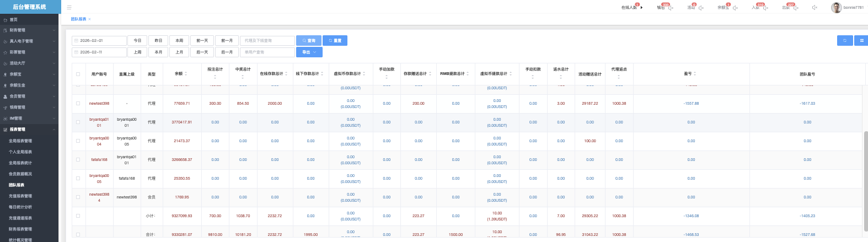Tick the checkbox for the newtest398 row
This screenshot has width=868, height=242.
[78, 104]
